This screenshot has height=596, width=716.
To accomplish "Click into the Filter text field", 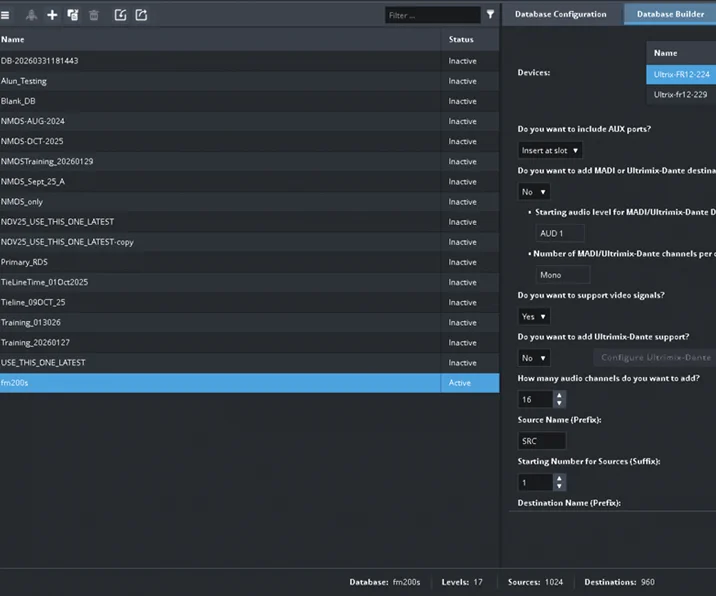I will (x=432, y=15).
